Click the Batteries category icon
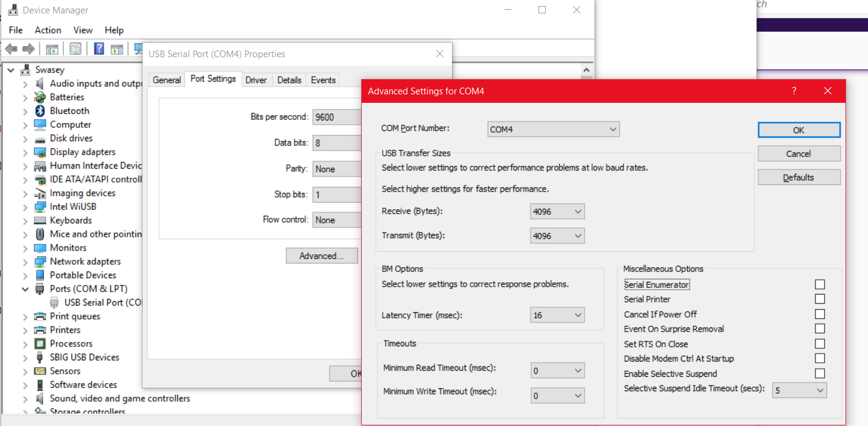The height and width of the screenshot is (426, 868). tap(40, 97)
